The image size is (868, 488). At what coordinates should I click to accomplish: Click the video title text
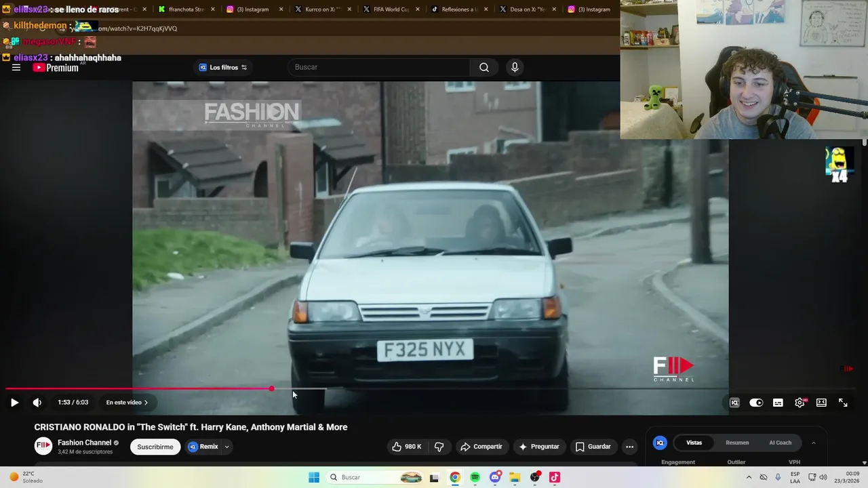191,427
